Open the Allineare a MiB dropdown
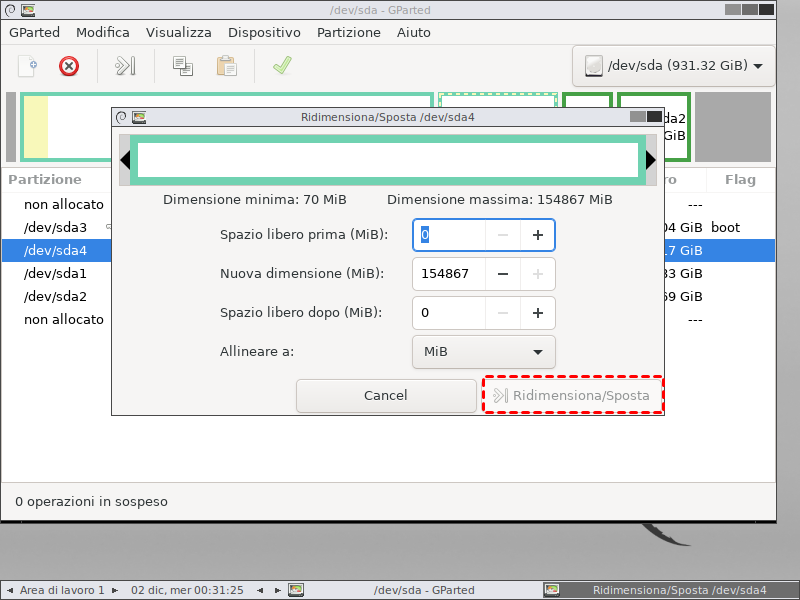Image resolution: width=800 pixels, height=600 pixels. (484, 352)
